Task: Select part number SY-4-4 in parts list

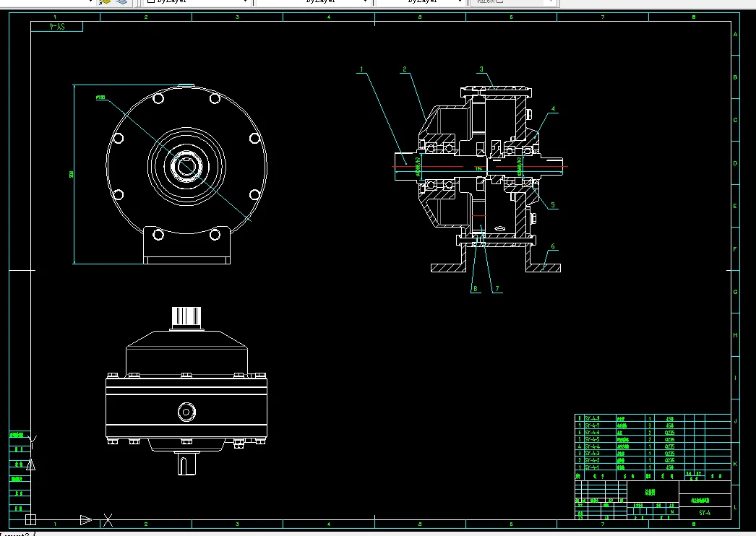Action: click(592, 447)
